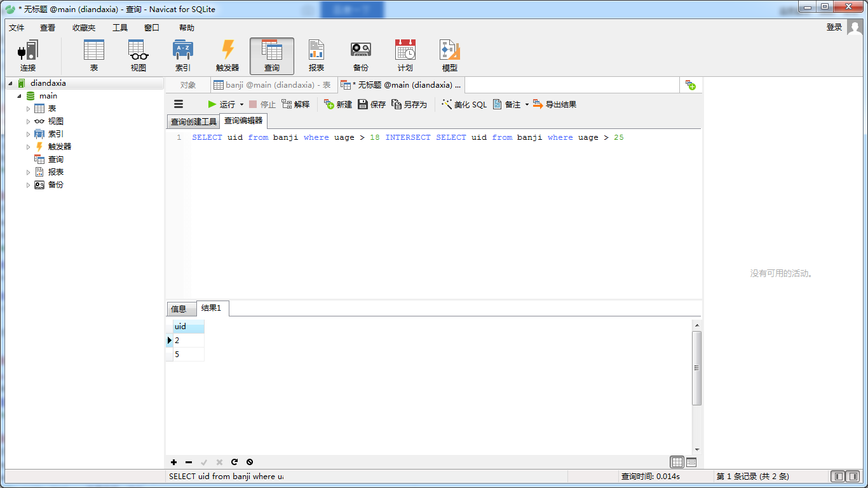The height and width of the screenshot is (488, 868).
Task: Open the 文件 menu
Action: tap(17, 27)
